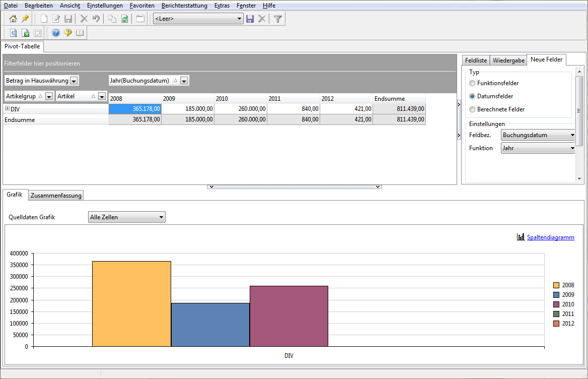588x379 pixels.
Task: Open the print preview magnifier icon
Action: coord(14,33)
